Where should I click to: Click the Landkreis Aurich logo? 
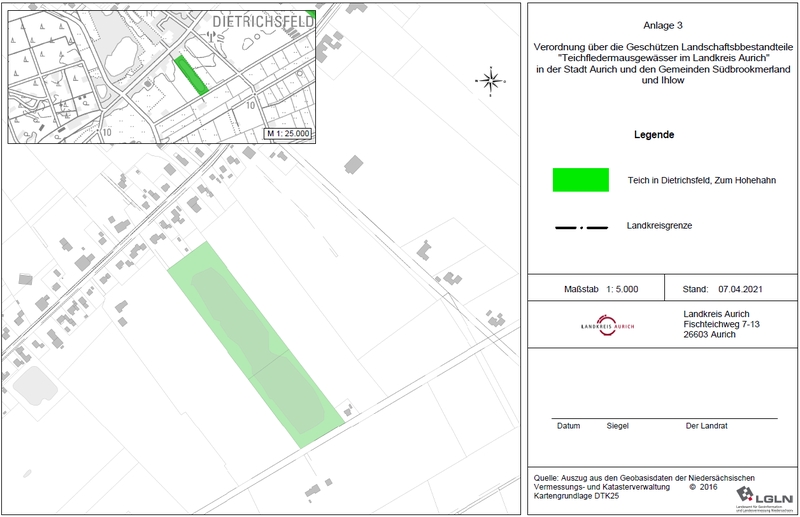pos(607,326)
